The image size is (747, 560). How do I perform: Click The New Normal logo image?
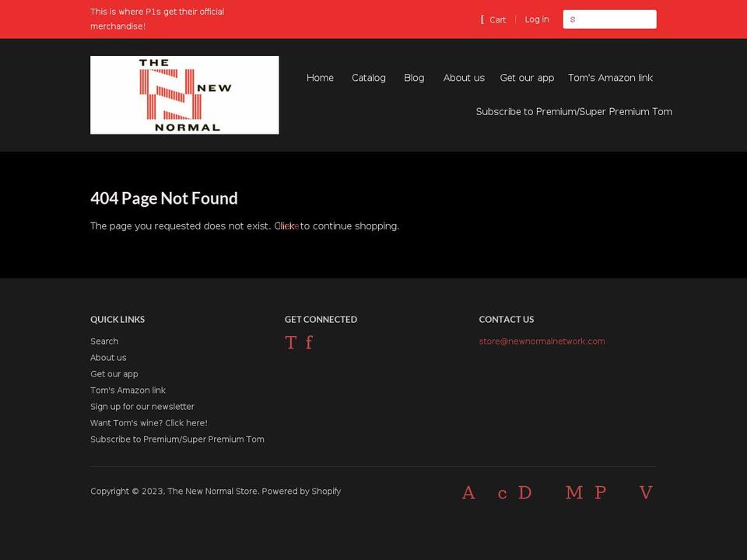pyautogui.click(x=184, y=95)
